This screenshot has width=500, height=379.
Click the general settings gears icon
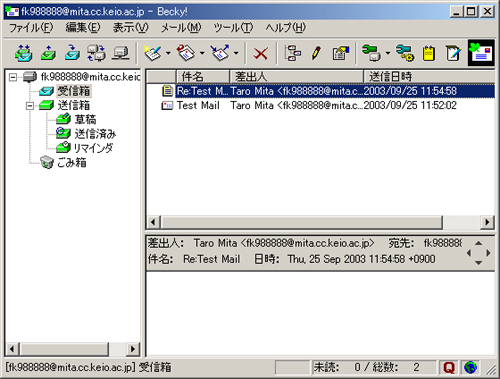pyautogui.click(x=405, y=53)
